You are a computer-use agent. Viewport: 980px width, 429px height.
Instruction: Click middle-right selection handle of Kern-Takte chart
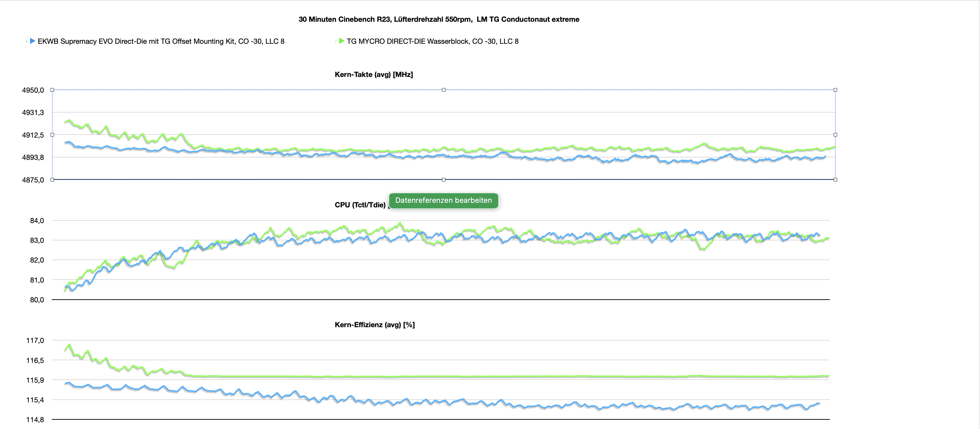coord(835,135)
